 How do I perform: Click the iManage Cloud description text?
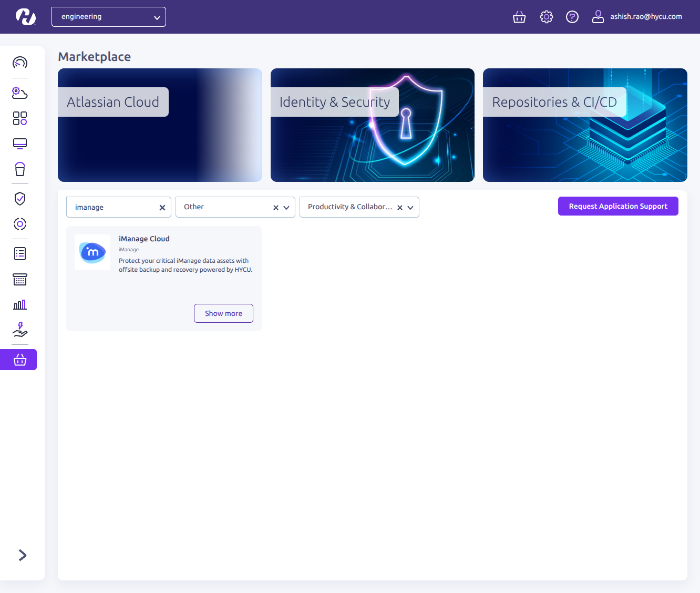(x=186, y=265)
